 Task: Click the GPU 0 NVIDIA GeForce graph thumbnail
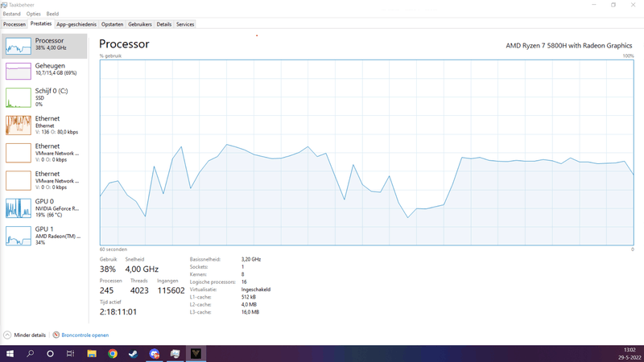[x=18, y=208]
